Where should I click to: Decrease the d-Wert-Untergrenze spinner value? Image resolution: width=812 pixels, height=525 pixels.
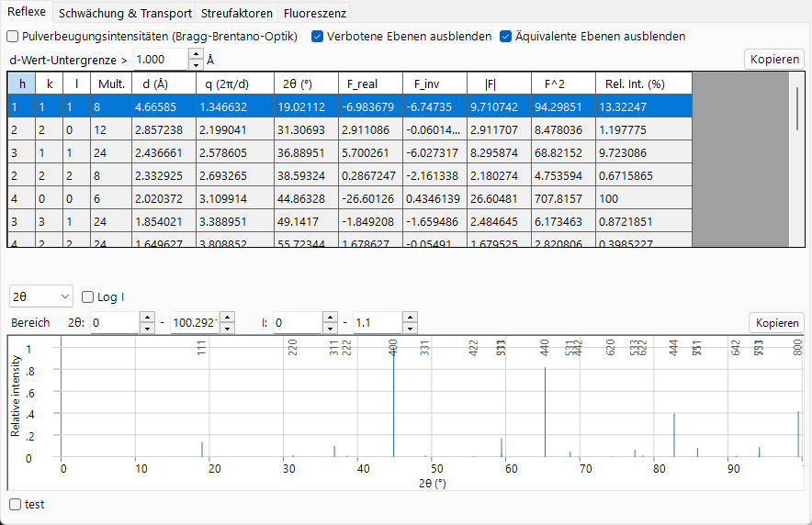point(196,64)
